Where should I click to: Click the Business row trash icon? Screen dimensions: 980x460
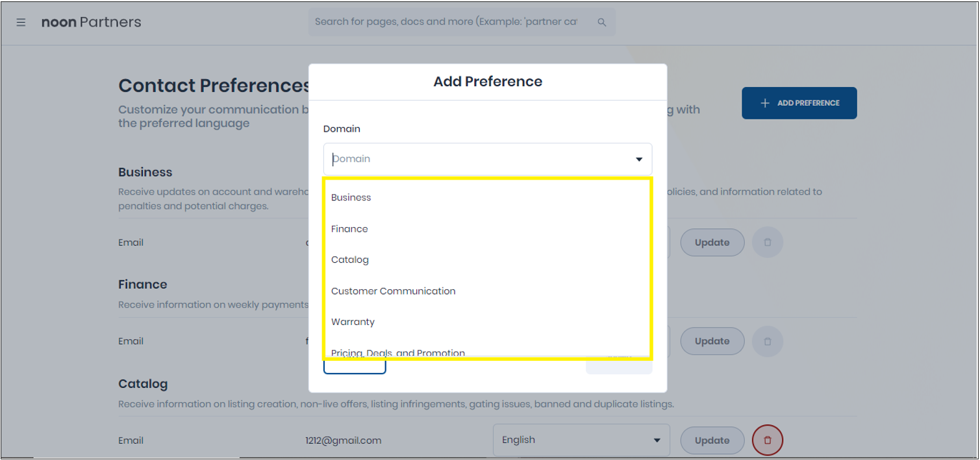point(768,243)
